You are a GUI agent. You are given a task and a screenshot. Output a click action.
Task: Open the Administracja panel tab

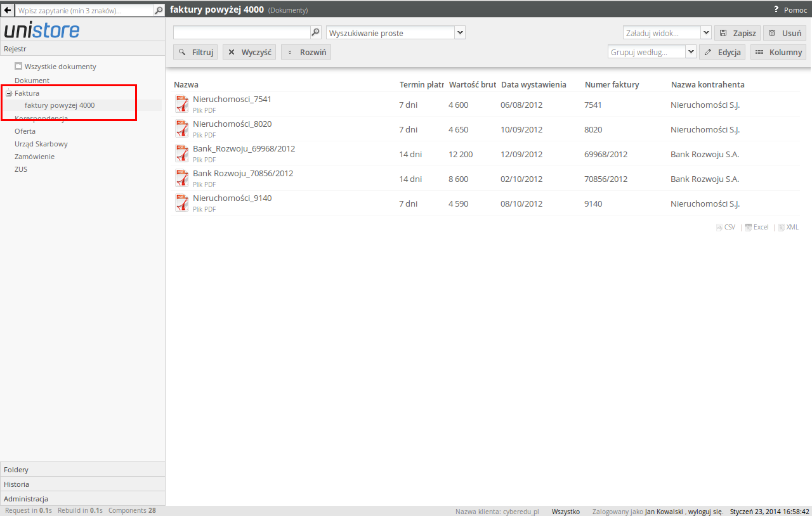coord(82,499)
